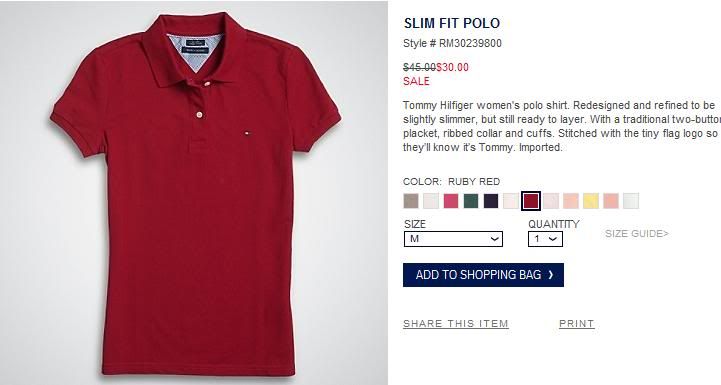
Task: Click Share This Item link
Action: (x=456, y=323)
